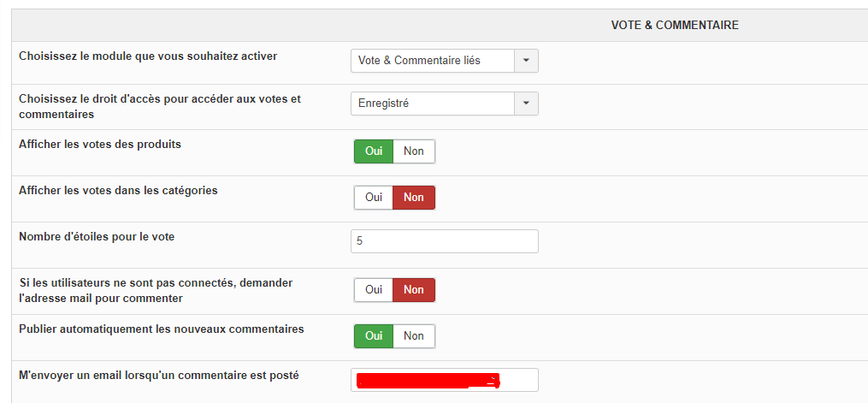Click the 'Choisissez le module que vous souhaitez activer' label
Image resolution: width=868 pixels, height=403 pixels.
pos(148,56)
